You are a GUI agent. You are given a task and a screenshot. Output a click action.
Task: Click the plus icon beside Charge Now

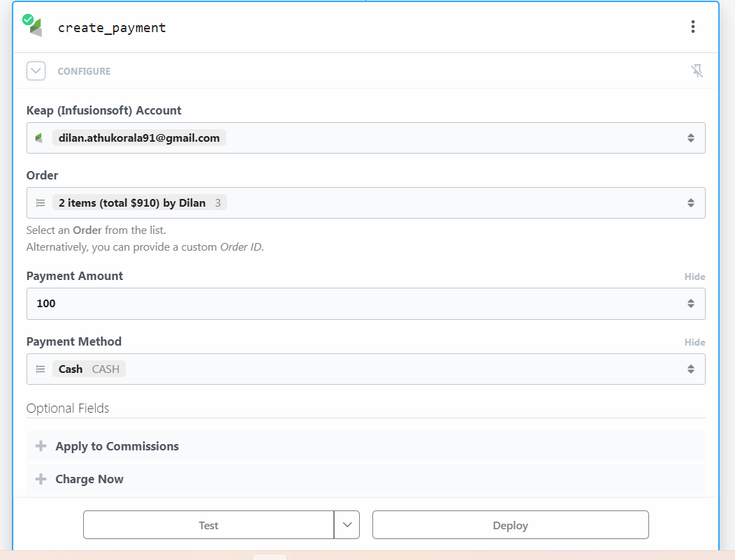[41, 479]
